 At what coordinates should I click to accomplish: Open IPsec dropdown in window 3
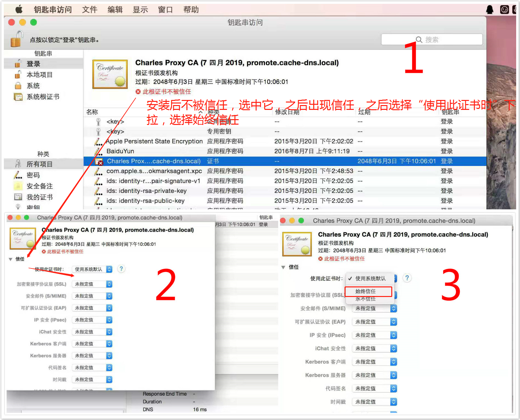tap(374, 335)
